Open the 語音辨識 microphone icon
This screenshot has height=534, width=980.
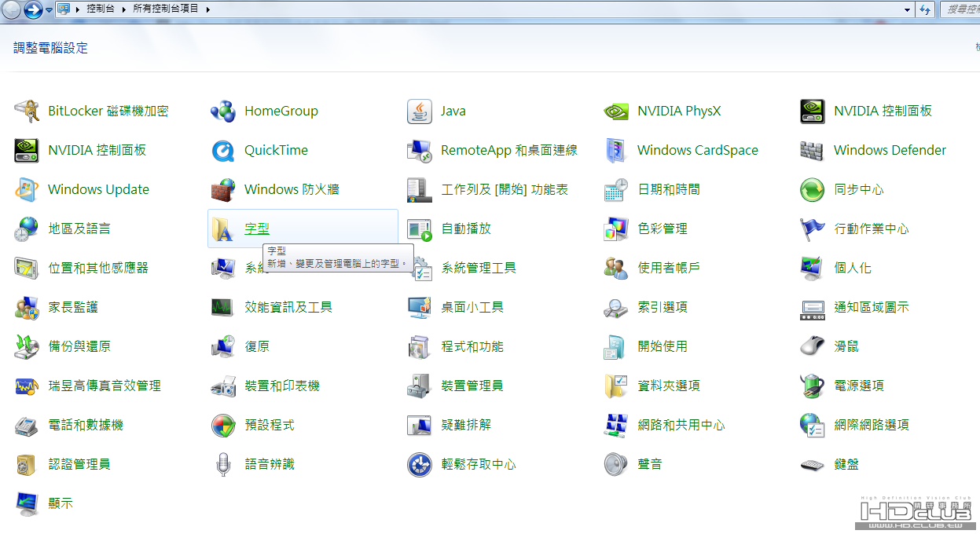point(223,465)
